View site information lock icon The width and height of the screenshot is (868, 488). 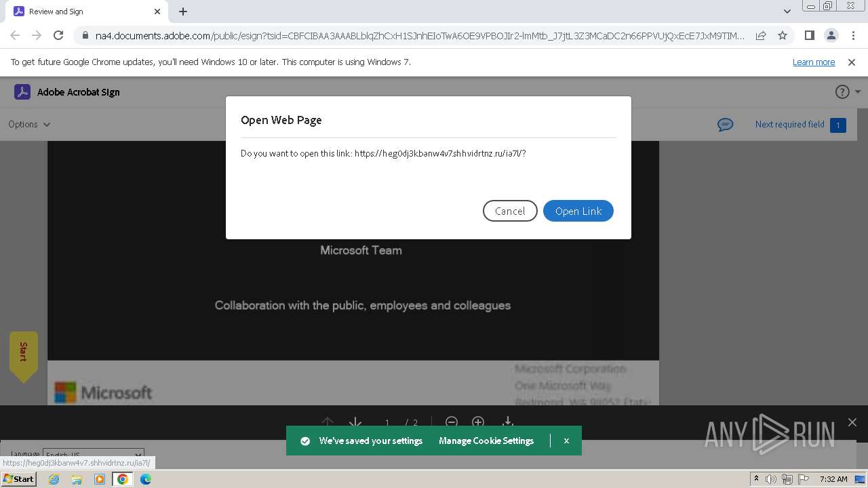(x=85, y=36)
